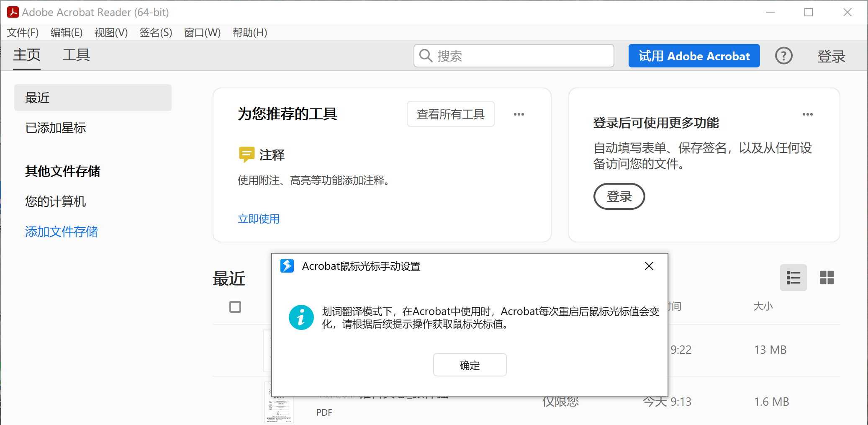Open the help question mark icon
Viewport: 868px width, 425px height.
(x=783, y=56)
